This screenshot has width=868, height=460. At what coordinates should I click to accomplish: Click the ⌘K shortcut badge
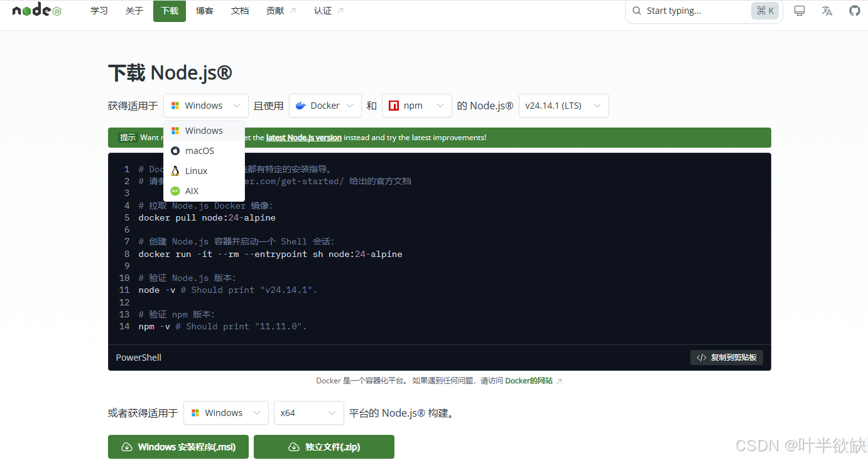point(765,11)
